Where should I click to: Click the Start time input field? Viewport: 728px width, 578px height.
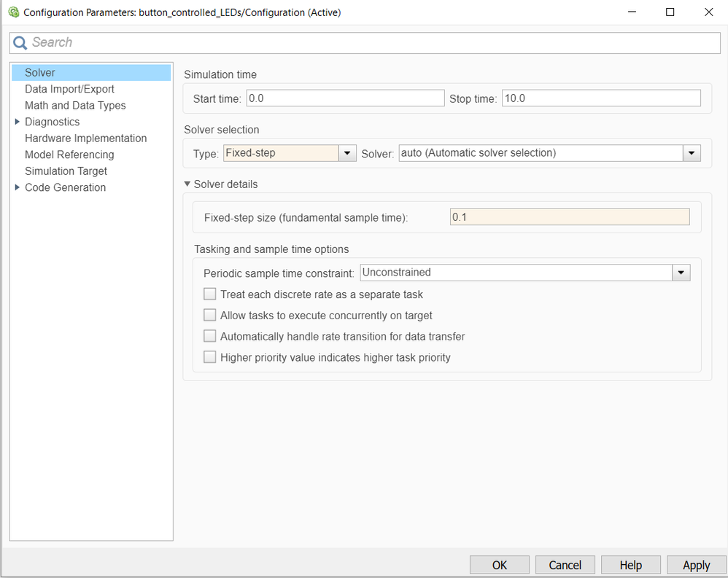pyautogui.click(x=345, y=98)
